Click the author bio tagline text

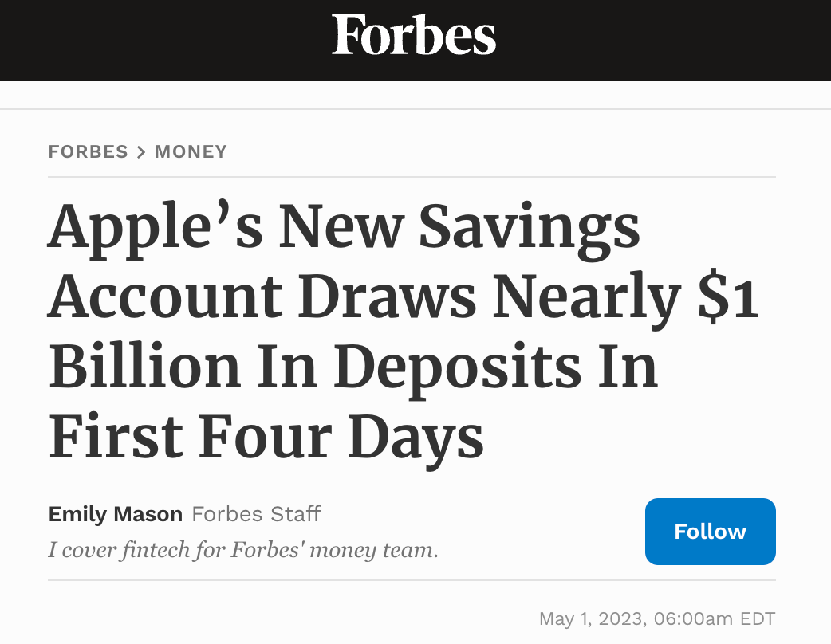(x=243, y=550)
